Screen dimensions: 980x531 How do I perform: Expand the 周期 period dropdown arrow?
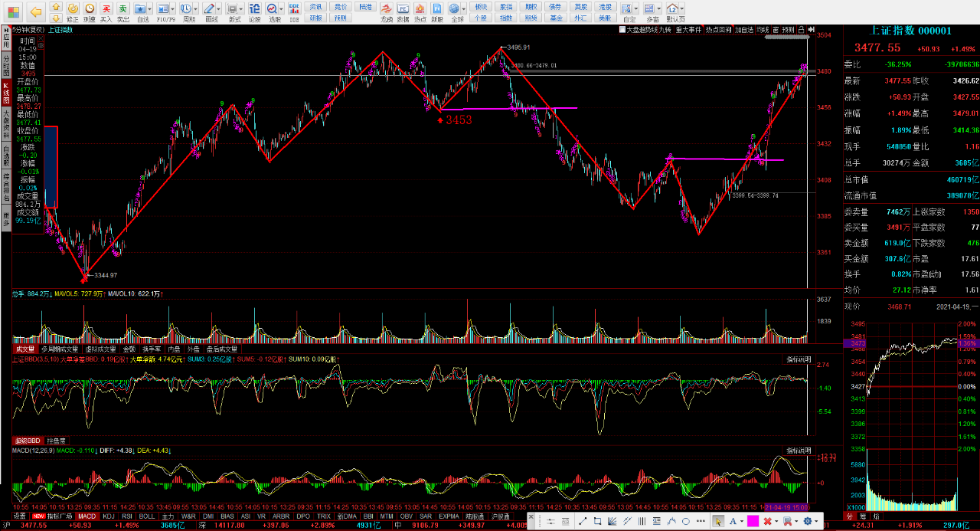click(196, 8)
